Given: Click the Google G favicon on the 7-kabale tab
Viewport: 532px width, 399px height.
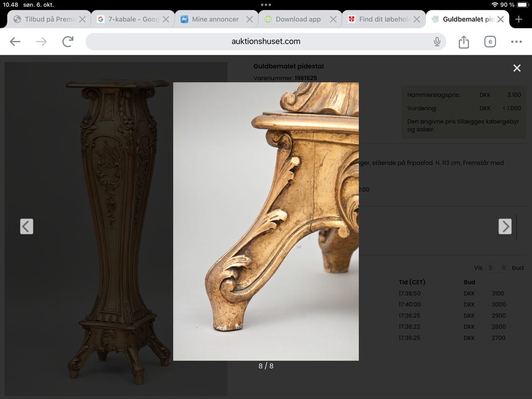Looking at the screenshot, I should coord(100,18).
